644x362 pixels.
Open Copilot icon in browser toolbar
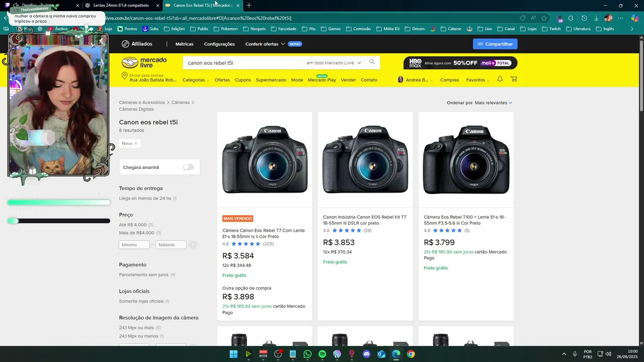[x=635, y=18]
